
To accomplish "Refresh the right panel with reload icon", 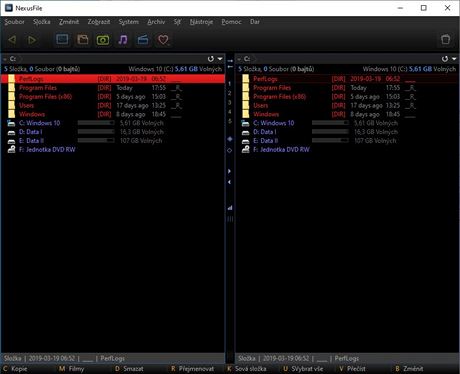I will coord(445,59).
